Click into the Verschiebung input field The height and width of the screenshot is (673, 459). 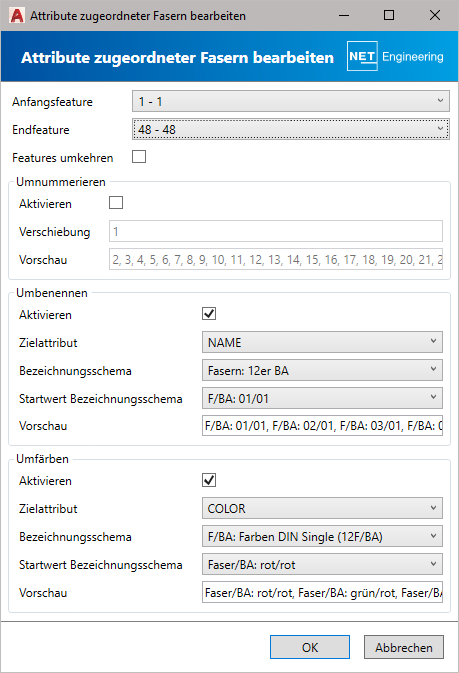coord(276,231)
